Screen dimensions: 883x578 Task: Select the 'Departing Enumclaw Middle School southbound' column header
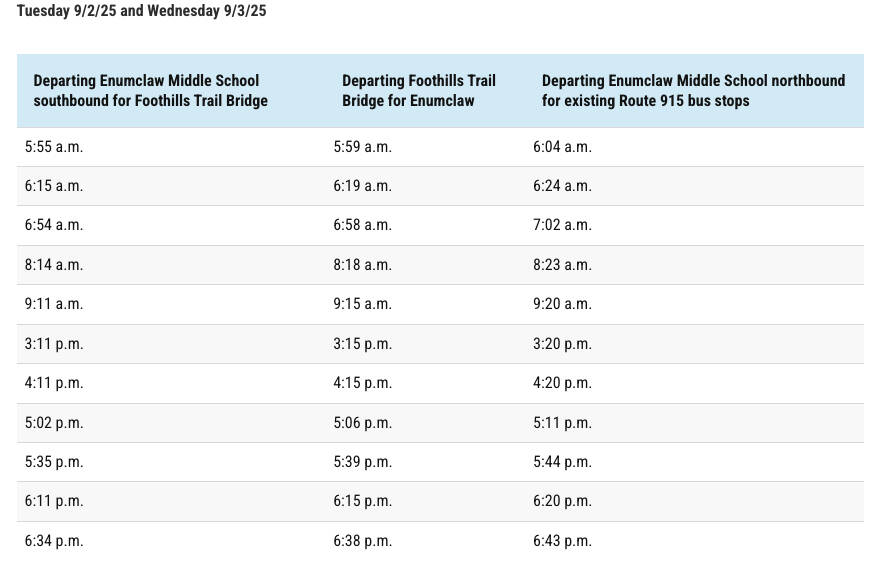[150, 90]
